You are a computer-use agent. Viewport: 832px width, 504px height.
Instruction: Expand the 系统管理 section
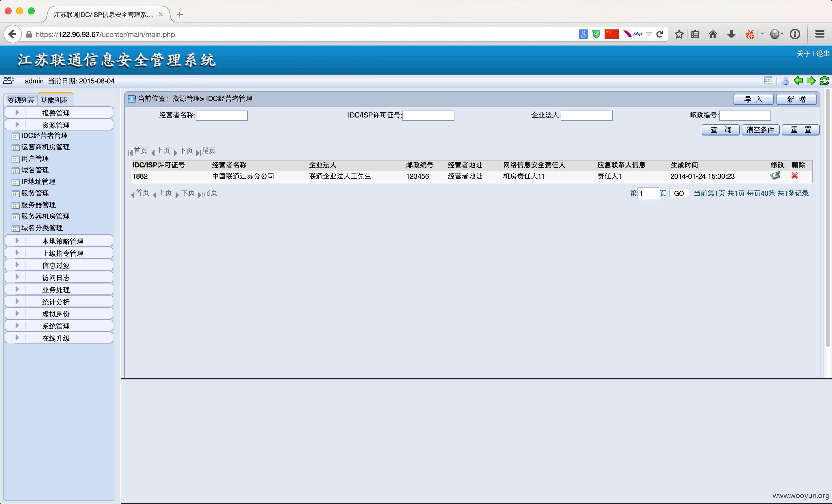pos(59,326)
